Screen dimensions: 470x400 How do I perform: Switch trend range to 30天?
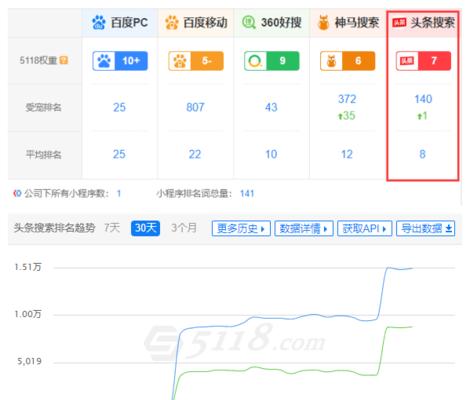[145, 228]
